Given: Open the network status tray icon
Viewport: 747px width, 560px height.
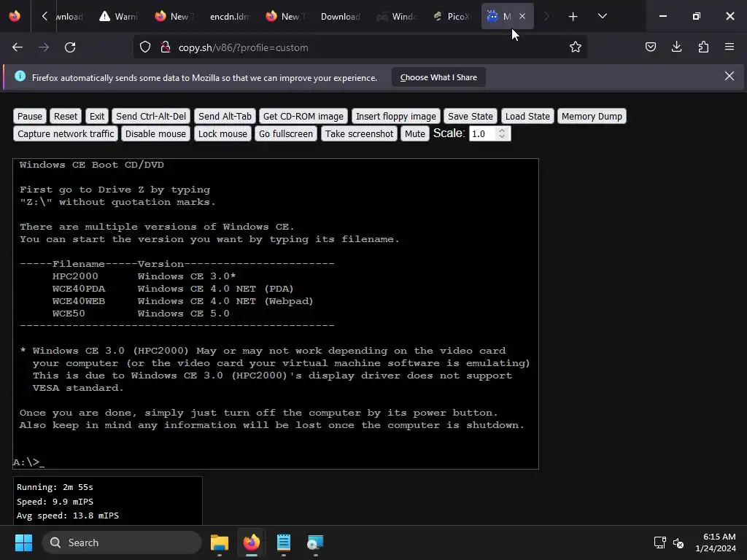Looking at the screenshot, I should (659, 542).
